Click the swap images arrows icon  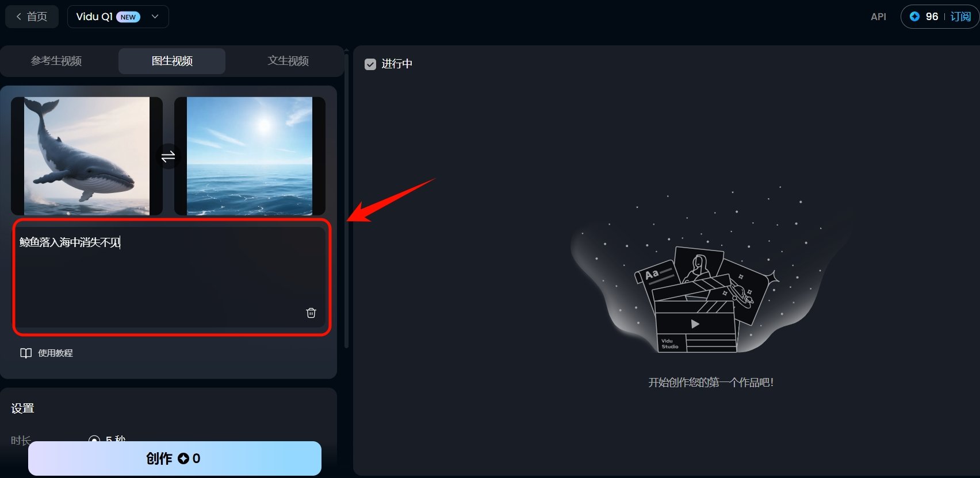(169, 157)
